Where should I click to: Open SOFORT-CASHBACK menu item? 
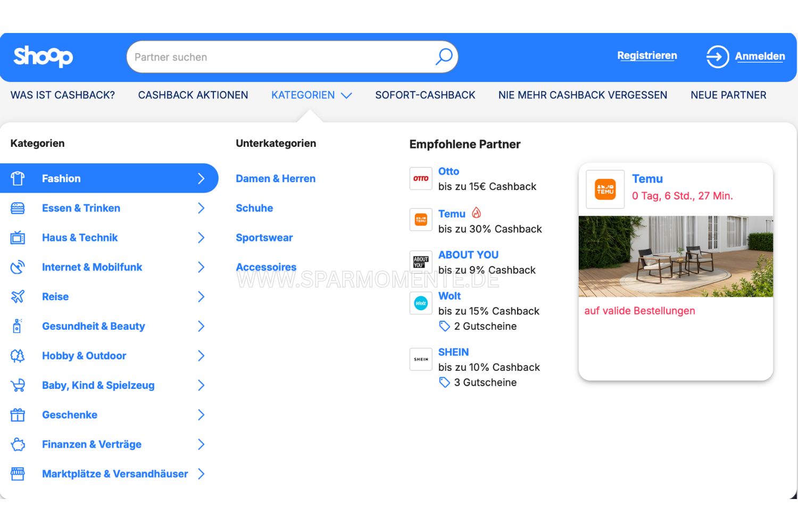425,95
